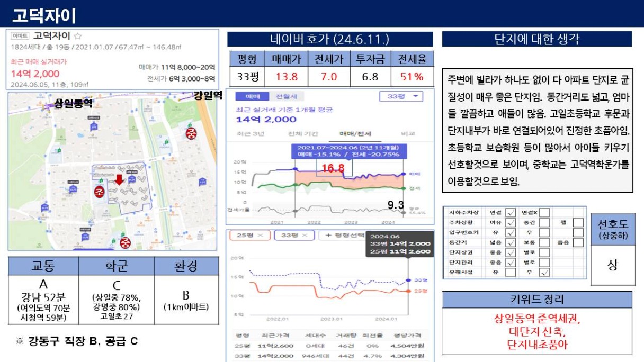The height and width of the screenshot is (362, 644).
Task: Toggle the 유해시설 유 checkbox
Action: click(x=511, y=273)
